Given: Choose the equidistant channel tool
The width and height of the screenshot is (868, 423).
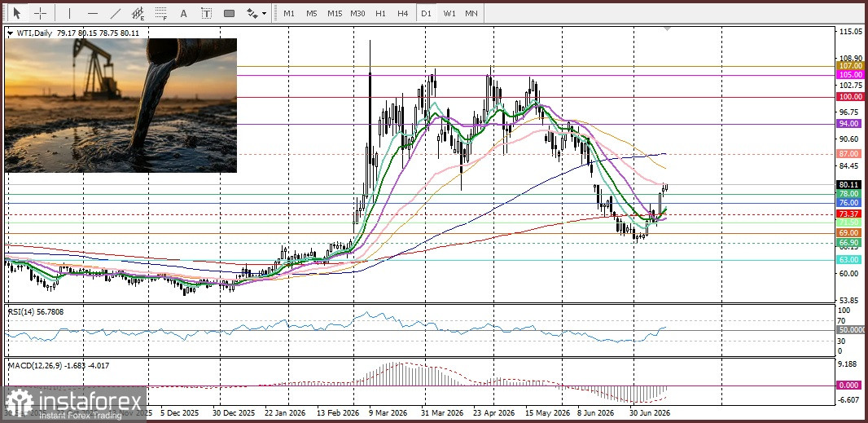Looking at the screenshot, I should tap(138, 13).
